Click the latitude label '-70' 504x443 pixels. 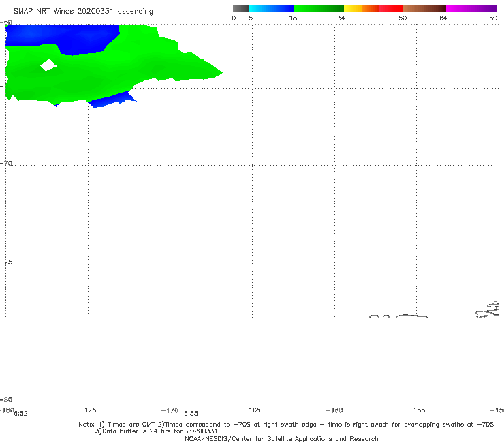(x=5, y=163)
